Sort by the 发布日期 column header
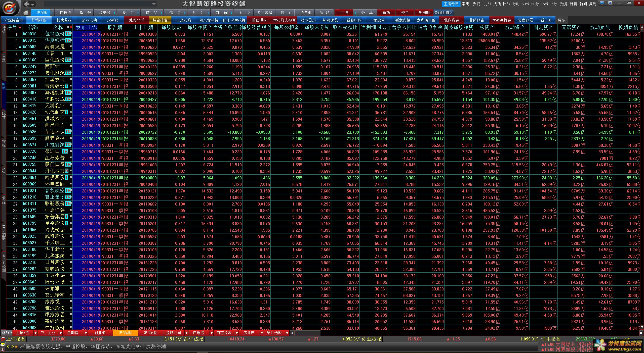Screen dimensions: 644x353 click(x=87, y=27)
